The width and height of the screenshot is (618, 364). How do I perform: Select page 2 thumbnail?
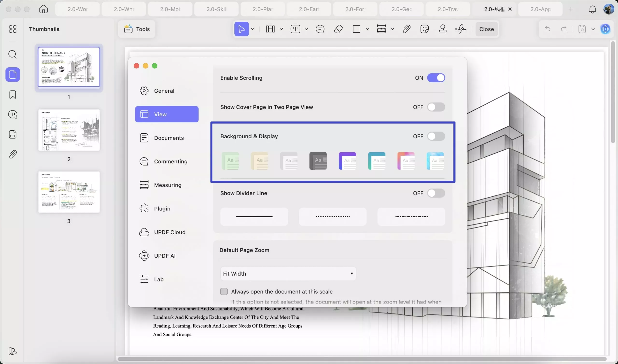coord(69,130)
